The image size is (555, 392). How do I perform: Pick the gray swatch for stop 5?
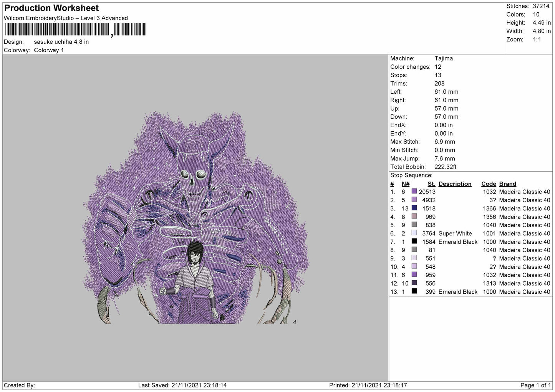414,225
